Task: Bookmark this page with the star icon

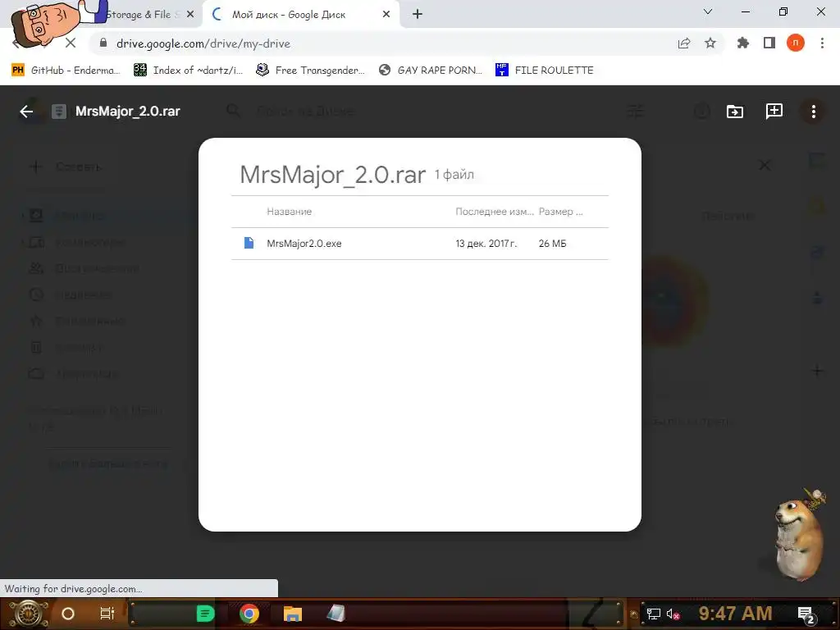Action: 710,43
